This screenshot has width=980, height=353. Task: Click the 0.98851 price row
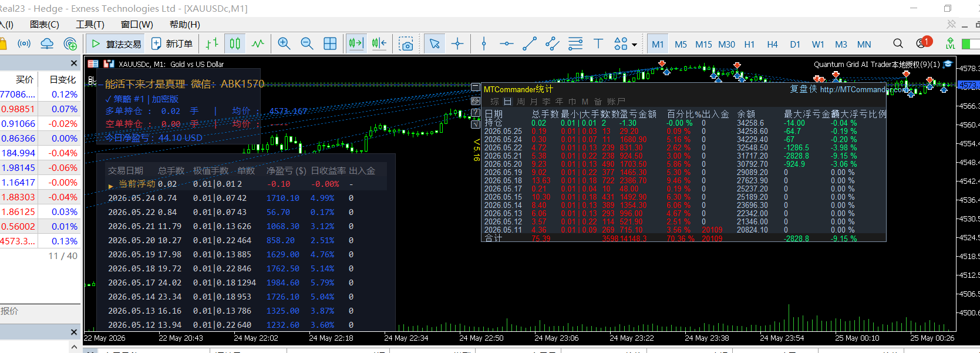(x=39, y=109)
